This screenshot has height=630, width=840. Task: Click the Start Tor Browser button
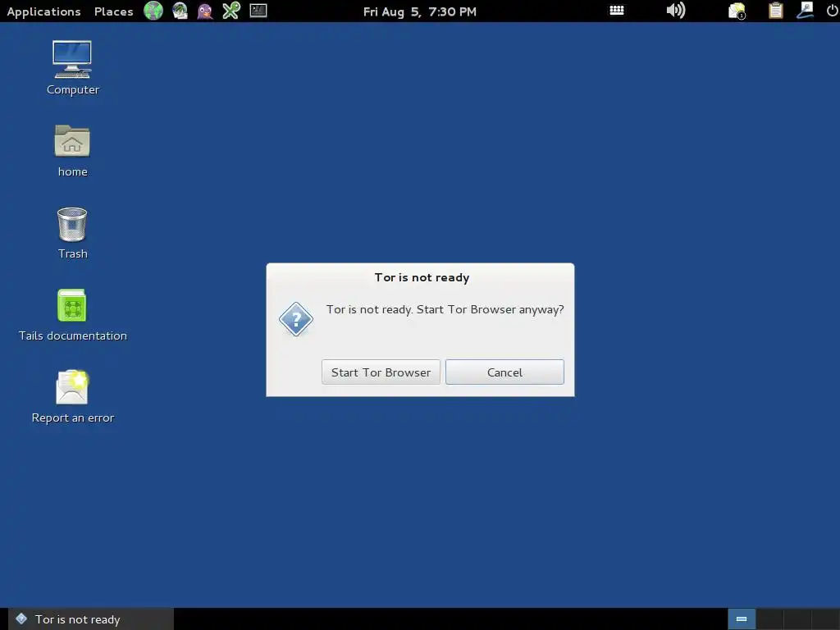point(381,372)
